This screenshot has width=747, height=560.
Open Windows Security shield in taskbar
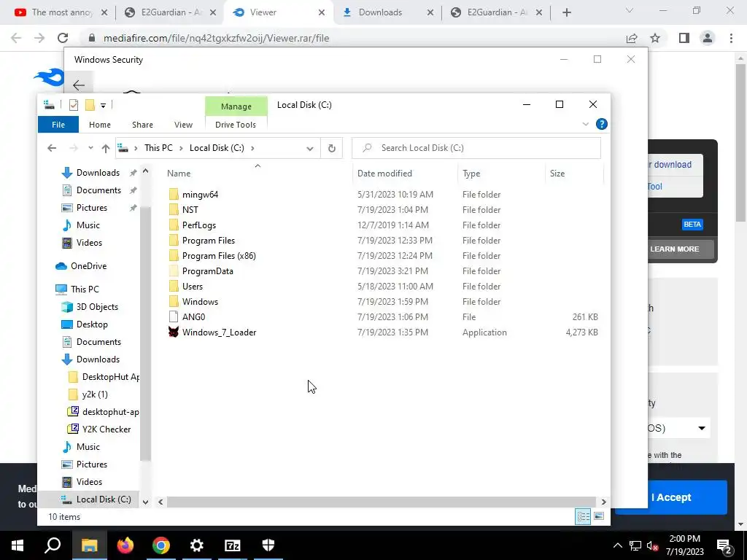coord(268,545)
